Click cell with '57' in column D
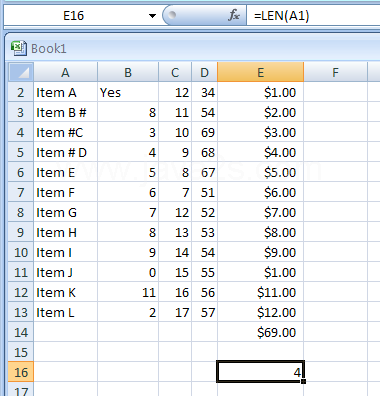The height and width of the screenshot is (396, 380). coord(205,312)
